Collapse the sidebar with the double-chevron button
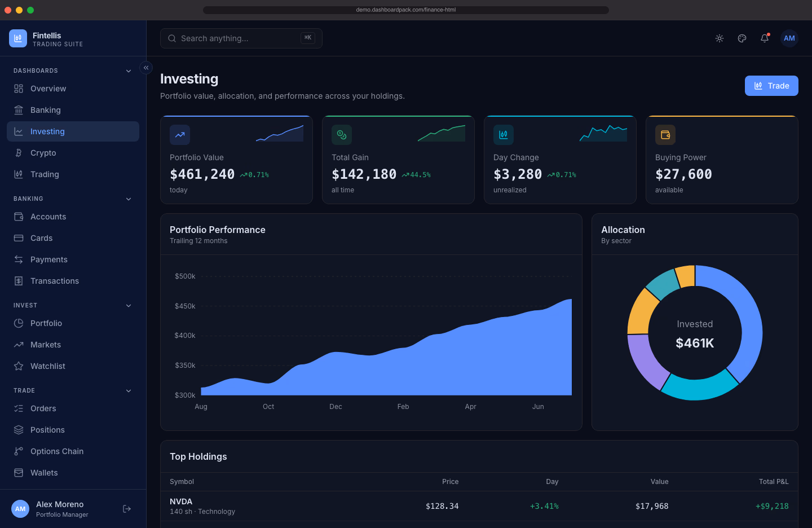The height and width of the screenshot is (528, 812). [x=146, y=68]
